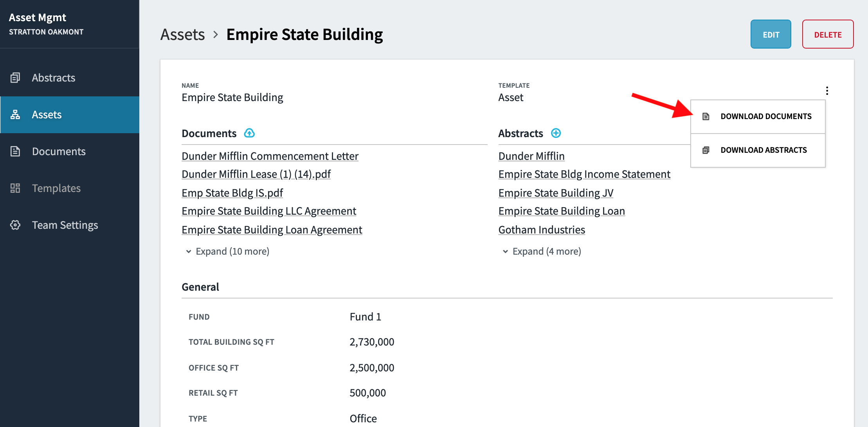This screenshot has width=868, height=427.
Task: Open Empire State Bldg Income Statement abstract
Action: pos(584,174)
